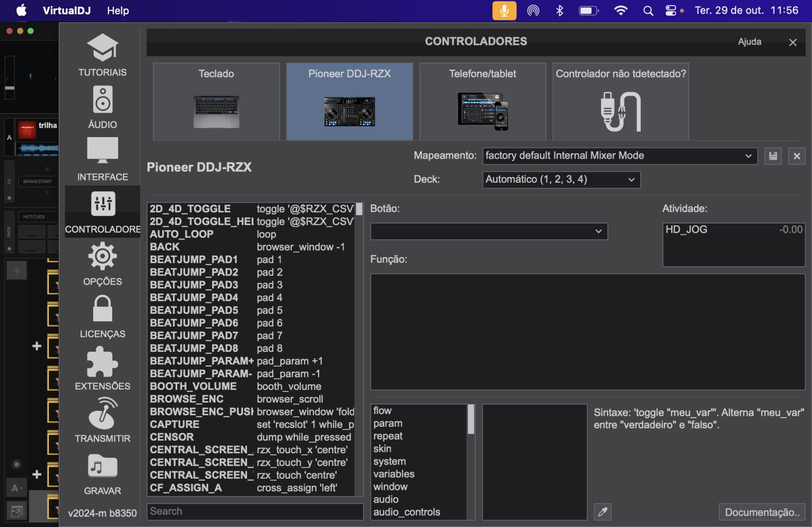The height and width of the screenshot is (527, 812).
Task: Select the Teclado controller tab
Action: pyautogui.click(x=216, y=101)
